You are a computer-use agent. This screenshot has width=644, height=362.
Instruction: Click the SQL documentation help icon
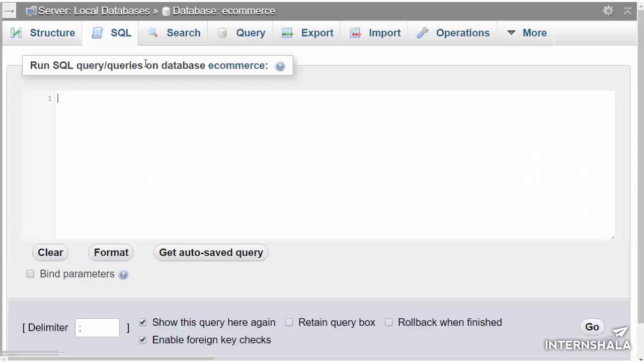tap(280, 66)
